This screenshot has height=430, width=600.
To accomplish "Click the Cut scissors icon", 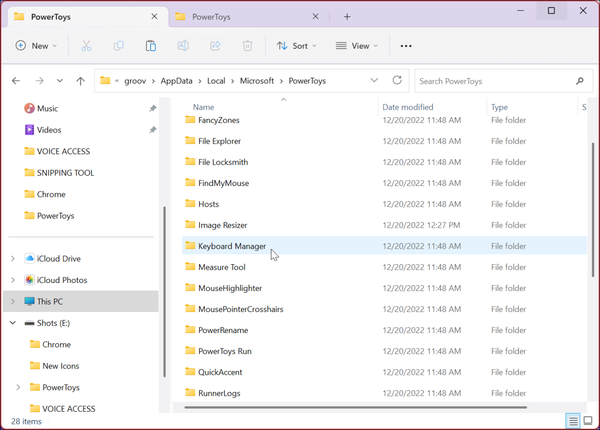I will tap(86, 46).
